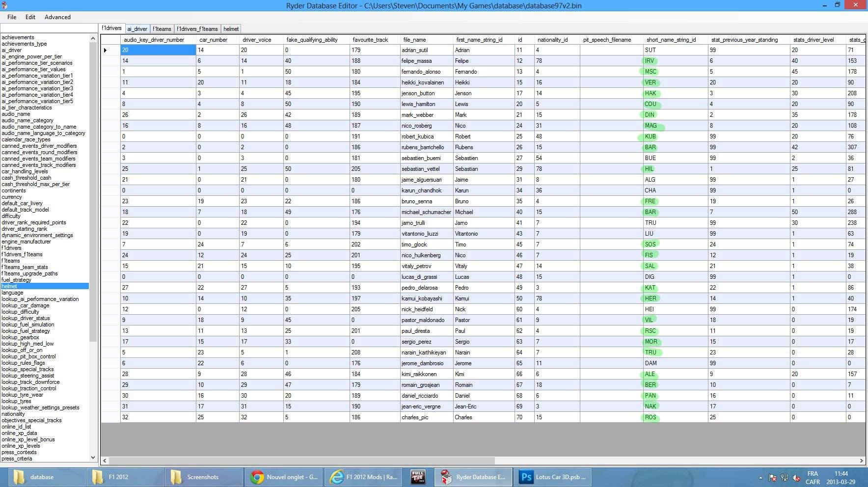Image resolution: width=868 pixels, height=487 pixels.
Task: Open Screenshots folder in taskbar
Action: click(204, 477)
